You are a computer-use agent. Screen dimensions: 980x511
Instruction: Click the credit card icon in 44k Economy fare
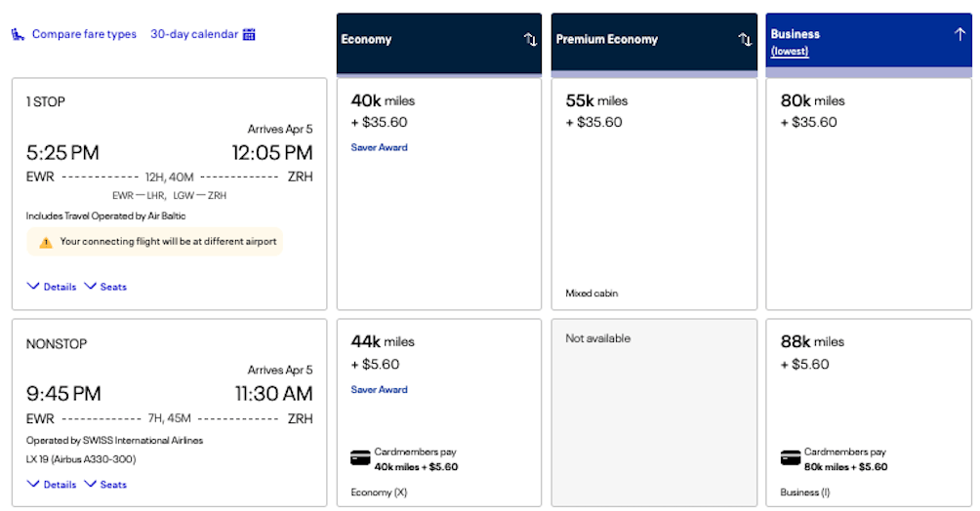(x=359, y=457)
